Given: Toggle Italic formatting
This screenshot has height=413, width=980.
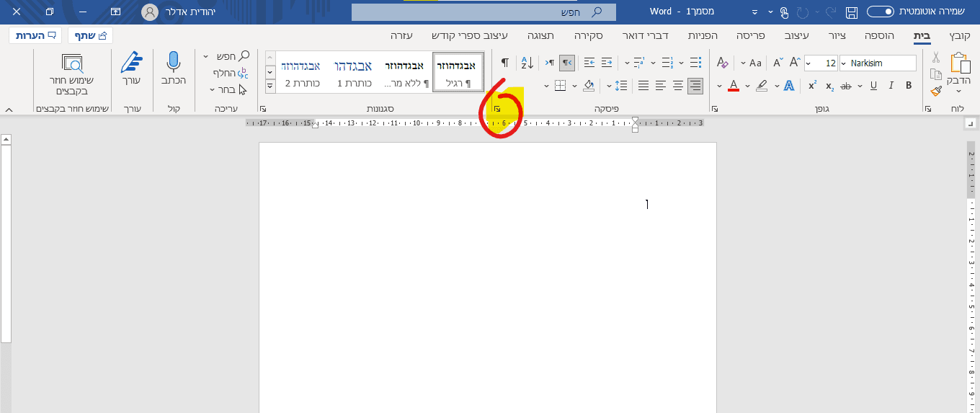Looking at the screenshot, I should [891, 86].
